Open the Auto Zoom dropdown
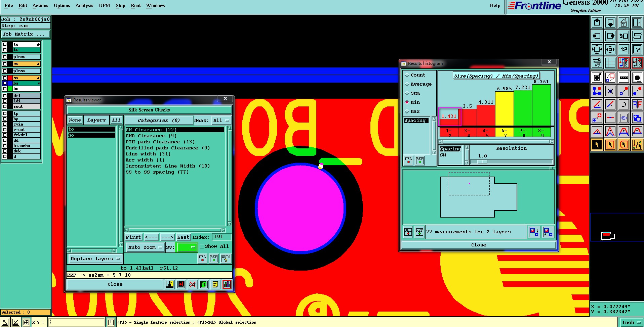This screenshot has height=327, width=644. click(x=145, y=247)
